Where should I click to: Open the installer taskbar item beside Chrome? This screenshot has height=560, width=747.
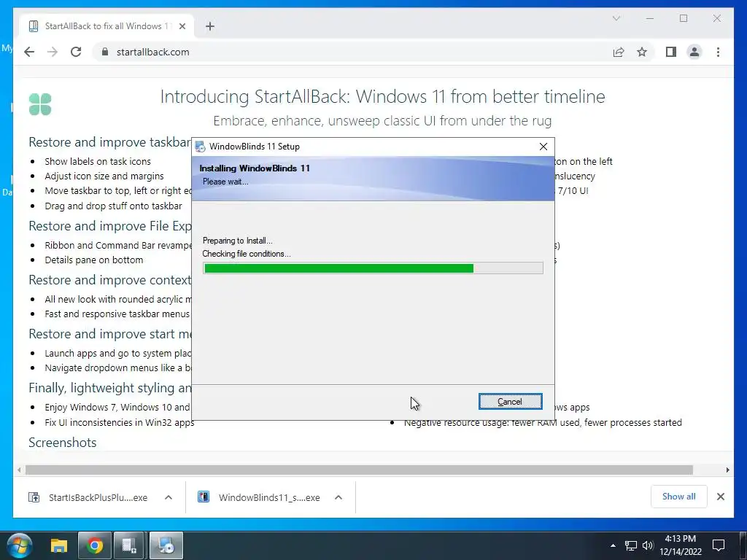130,545
